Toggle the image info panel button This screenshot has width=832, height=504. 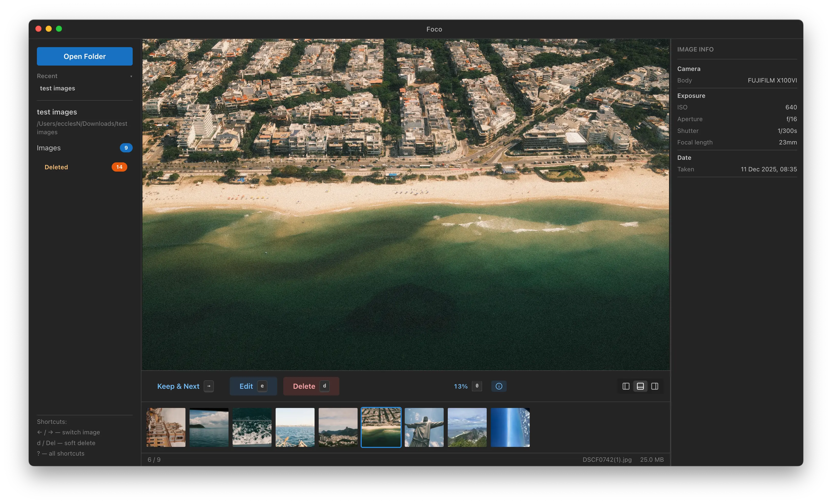click(499, 386)
